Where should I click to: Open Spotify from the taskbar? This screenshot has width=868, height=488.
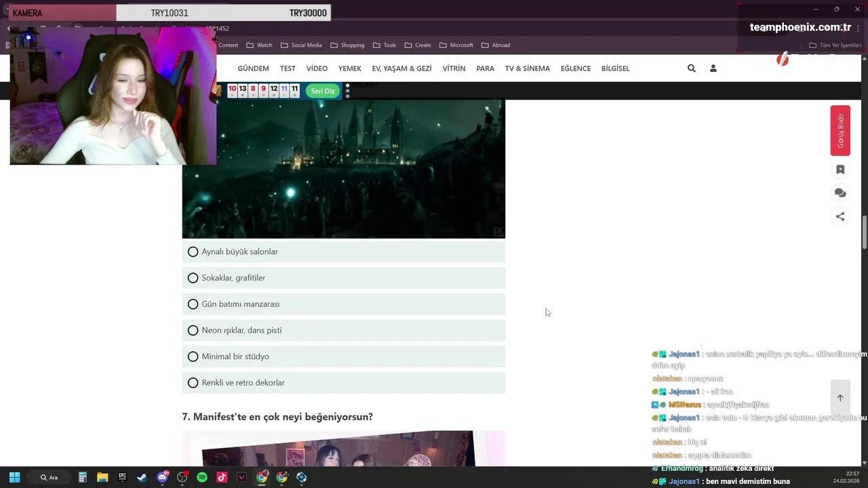tap(202, 477)
